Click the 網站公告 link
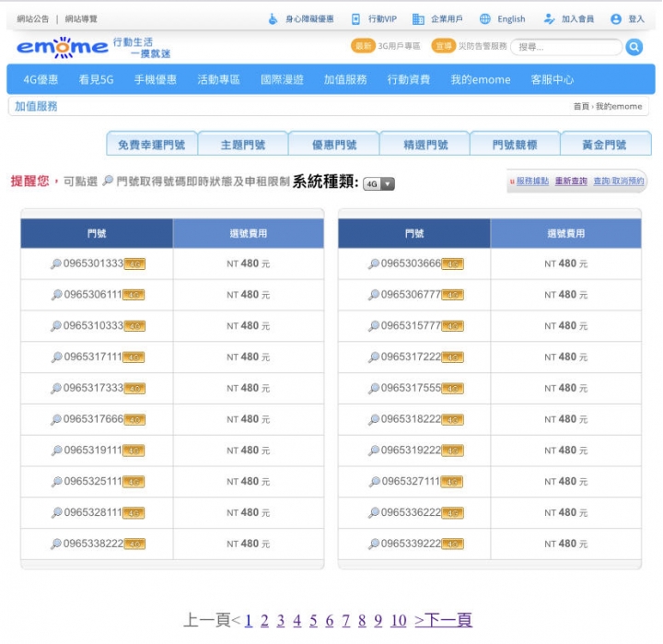 33,19
